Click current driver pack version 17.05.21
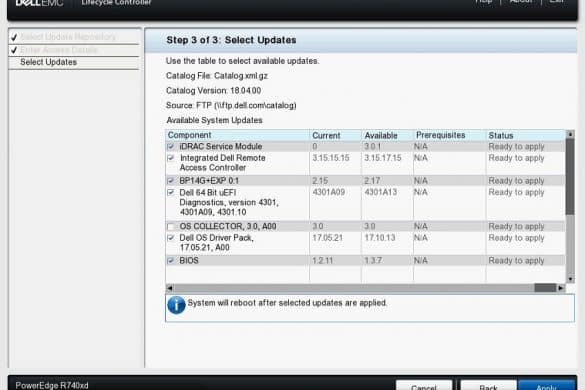The width and height of the screenshot is (585, 390). click(328, 238)
